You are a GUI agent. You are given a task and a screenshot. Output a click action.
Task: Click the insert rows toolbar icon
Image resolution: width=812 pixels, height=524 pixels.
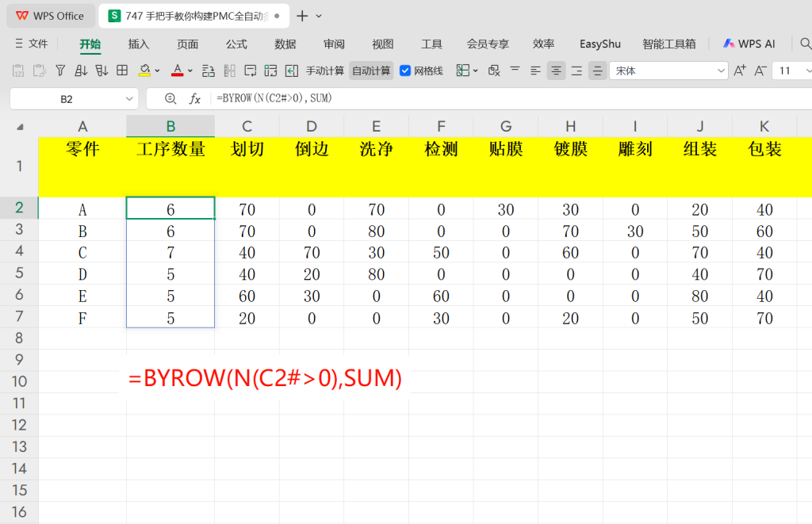pyautogui.click(x=209, y=71)
